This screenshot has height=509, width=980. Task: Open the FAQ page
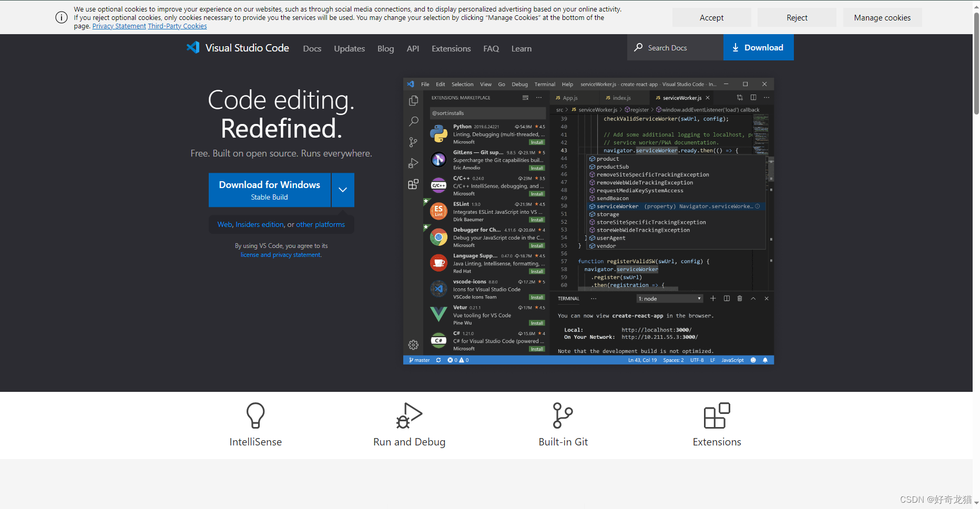[491, 48]
